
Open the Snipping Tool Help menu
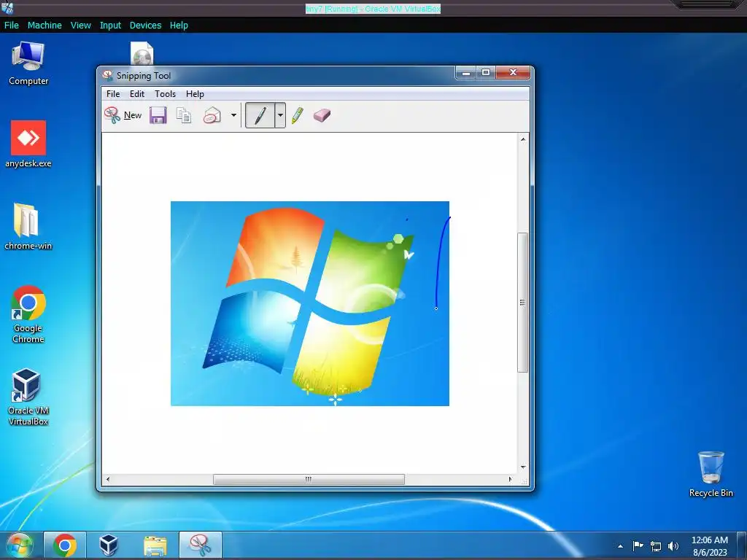[x=195, y=94]
